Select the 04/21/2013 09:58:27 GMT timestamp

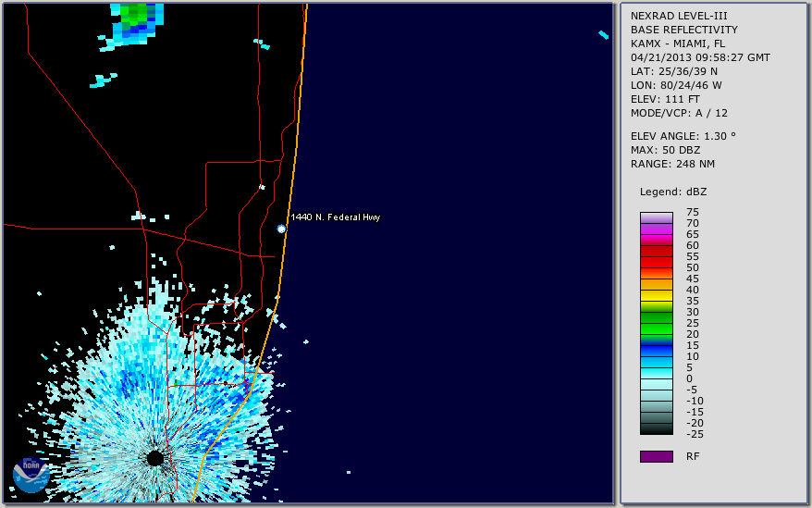[700, 57]
